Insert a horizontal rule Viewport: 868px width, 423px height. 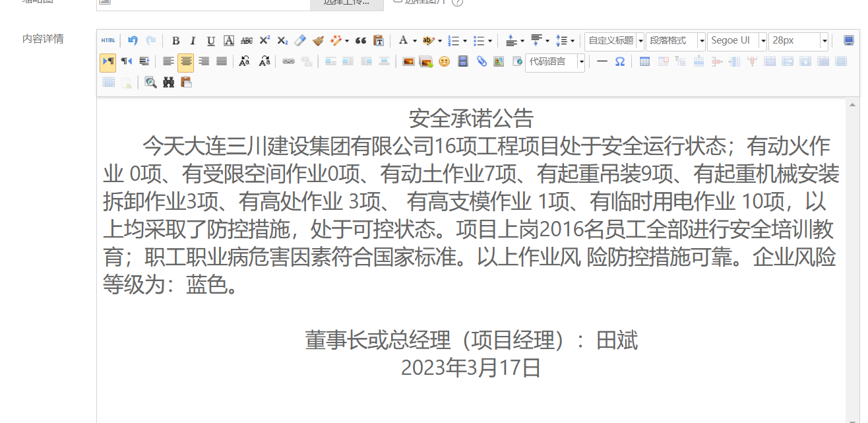pyautogui.click(x=602, y=61)
